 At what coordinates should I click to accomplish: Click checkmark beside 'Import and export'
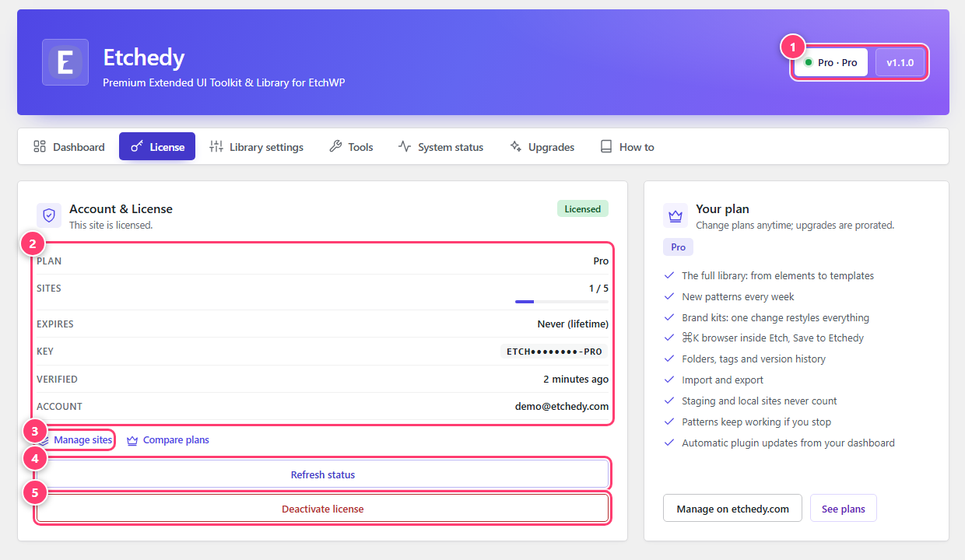668,380
